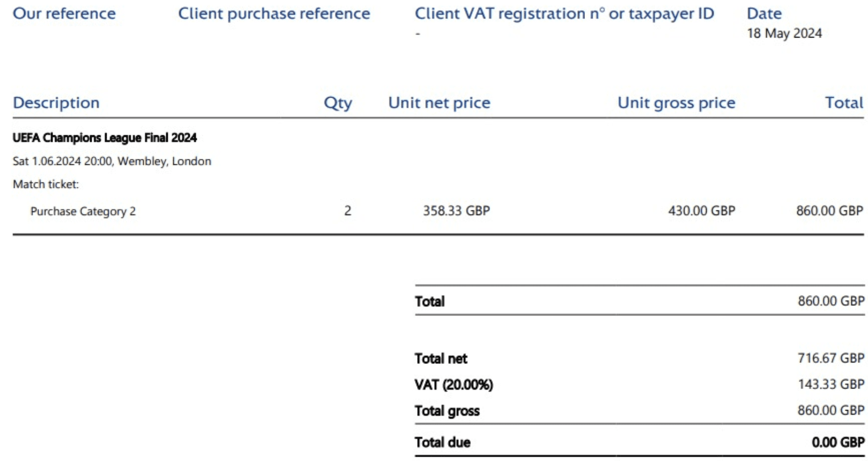Click the 'Match ticket:' label
Image resolution: width=868 pixels, height=461 pixels.
(46, 184)
